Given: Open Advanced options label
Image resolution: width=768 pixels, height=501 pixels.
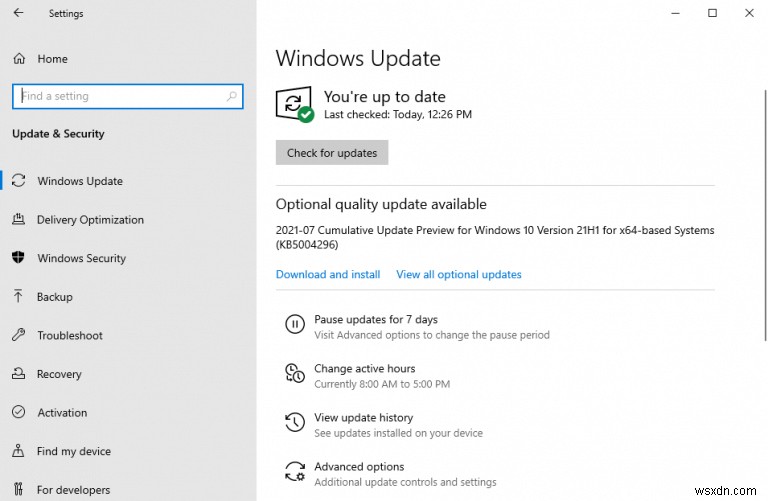Looking at the screenshot, I should (x=359, y=466).
